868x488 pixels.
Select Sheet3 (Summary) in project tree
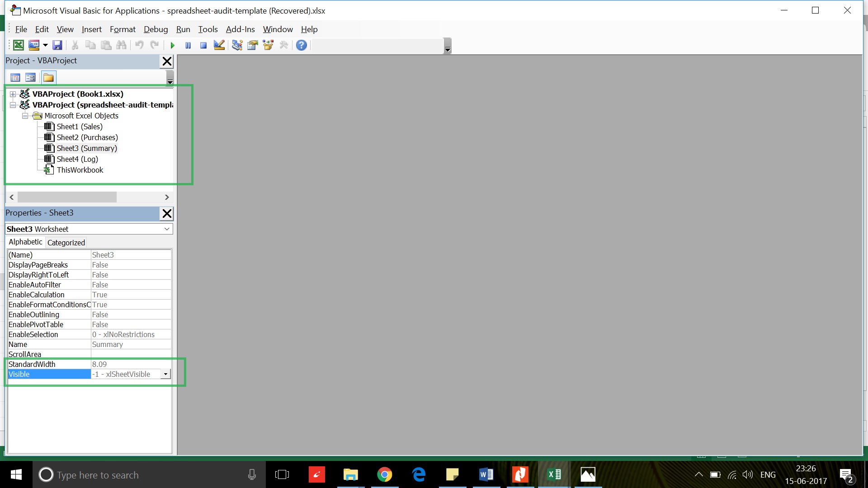[87, 148]
